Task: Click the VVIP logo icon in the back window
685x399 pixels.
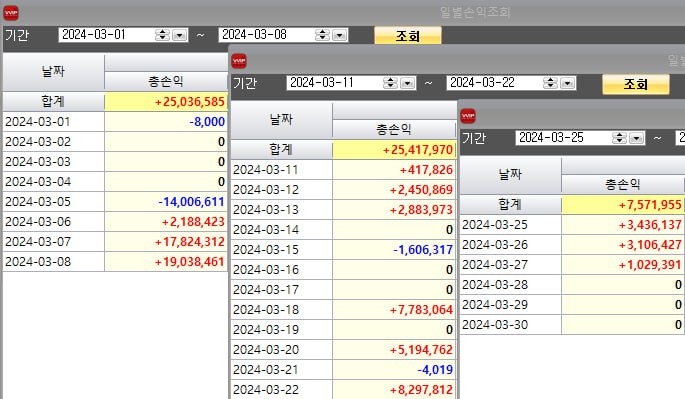Action: 11,13
